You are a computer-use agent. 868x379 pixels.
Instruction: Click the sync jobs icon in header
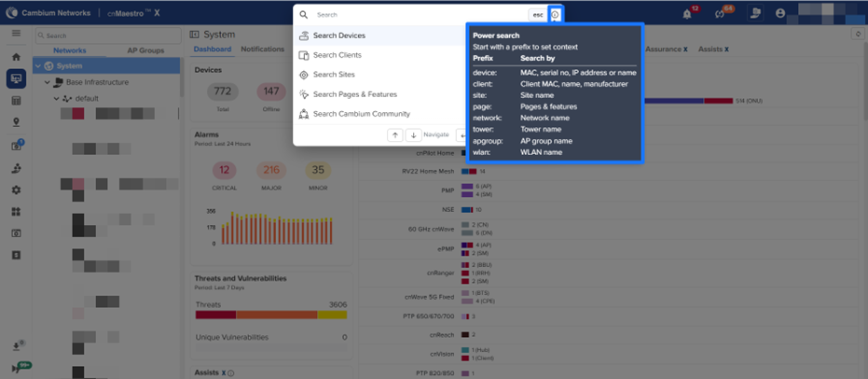click(x=720, y=14)
